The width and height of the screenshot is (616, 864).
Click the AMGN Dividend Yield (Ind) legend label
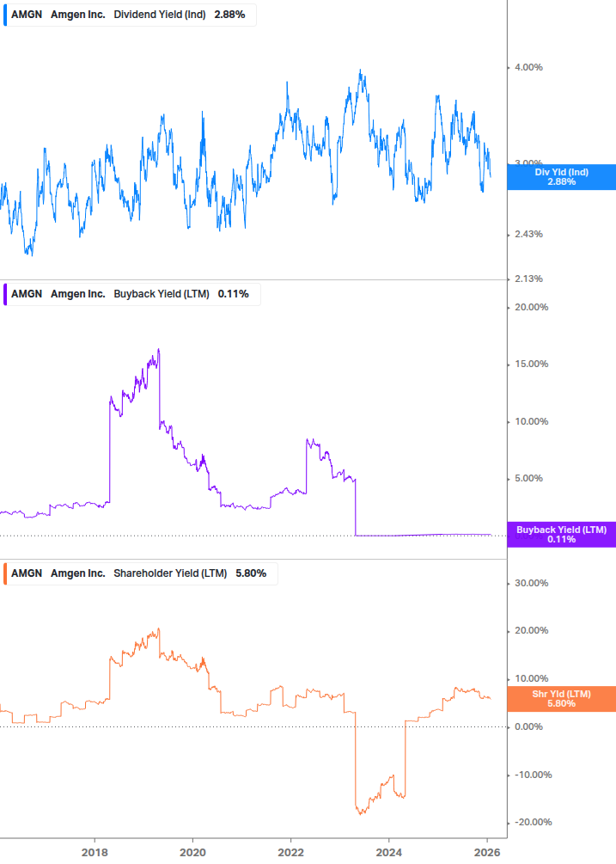click(x=130, y=15)
